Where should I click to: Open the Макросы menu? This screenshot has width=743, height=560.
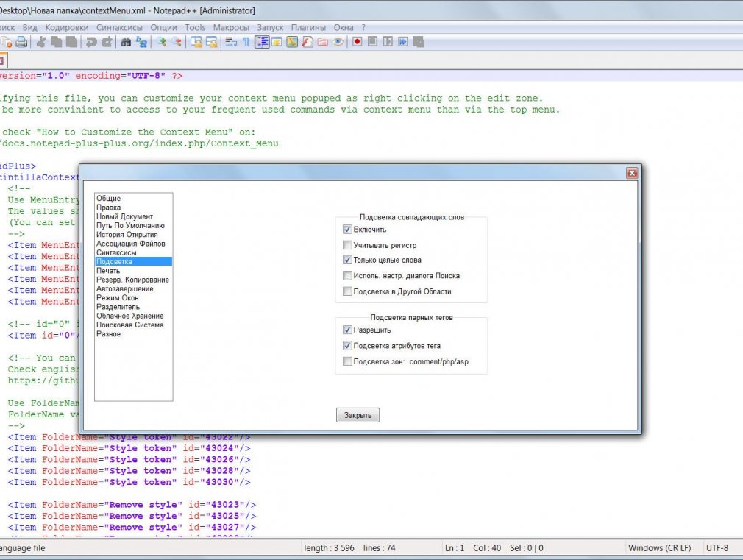[231, 27]
